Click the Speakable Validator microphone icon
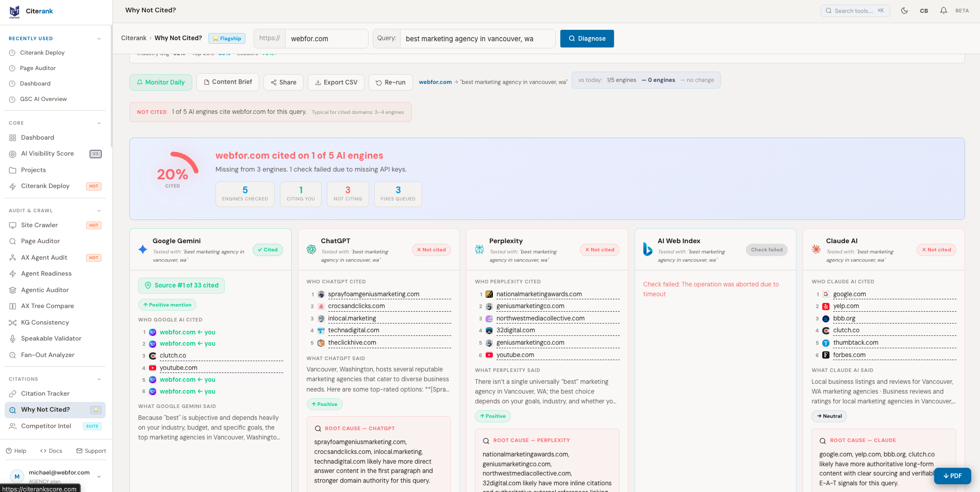This screenshot has height=492, width=980. pyautogui.click(x=13, y=338)
